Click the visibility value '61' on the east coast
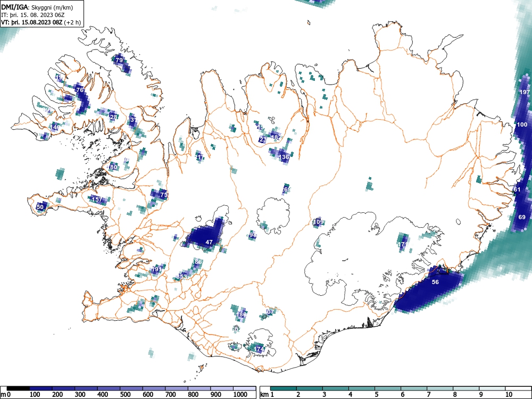532x399 pixels. [x=517, y=189]
